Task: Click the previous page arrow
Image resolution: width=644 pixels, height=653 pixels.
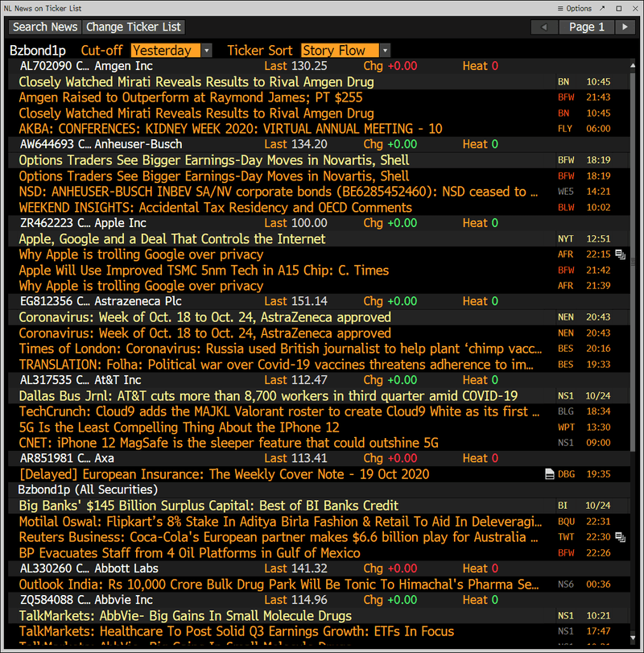Action: pos(543,27)
